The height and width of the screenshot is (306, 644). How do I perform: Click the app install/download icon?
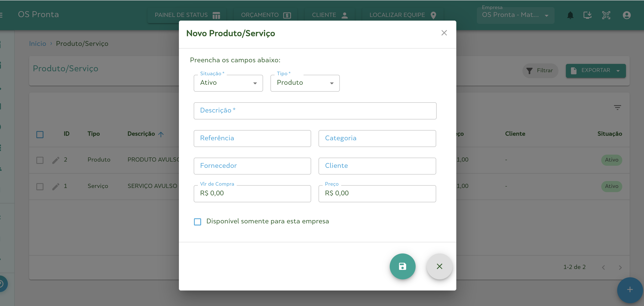coord(588,15)
